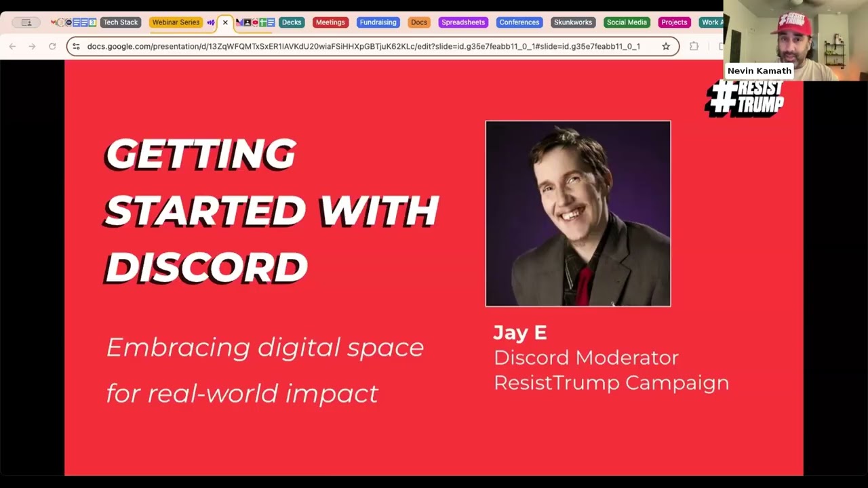Close the active browser tab
The image size is (868, 488).
(x=225, y=22)
